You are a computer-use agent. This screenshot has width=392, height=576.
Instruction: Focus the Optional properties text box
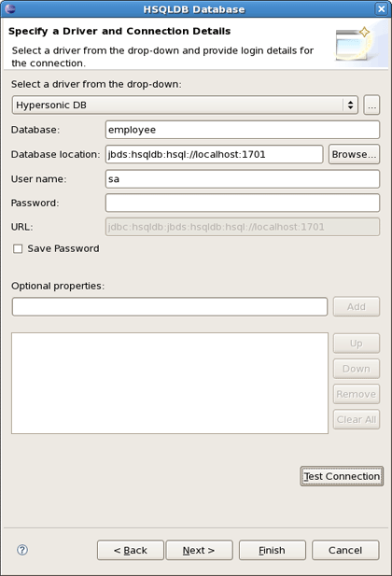coord(170,307)
